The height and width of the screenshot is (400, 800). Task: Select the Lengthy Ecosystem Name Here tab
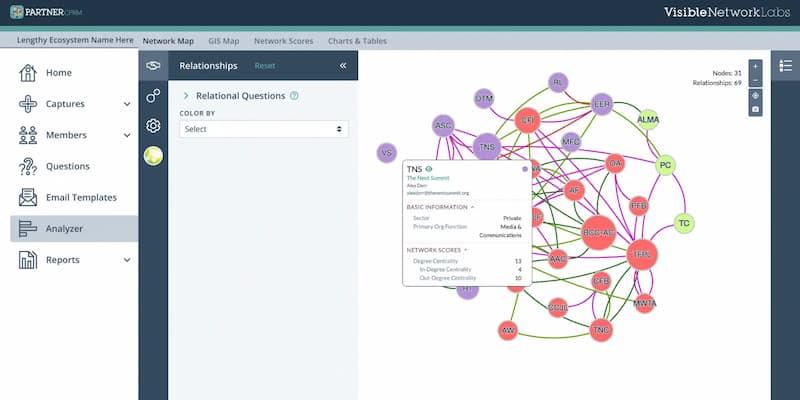pyautogui.click(x=75, y=40)
